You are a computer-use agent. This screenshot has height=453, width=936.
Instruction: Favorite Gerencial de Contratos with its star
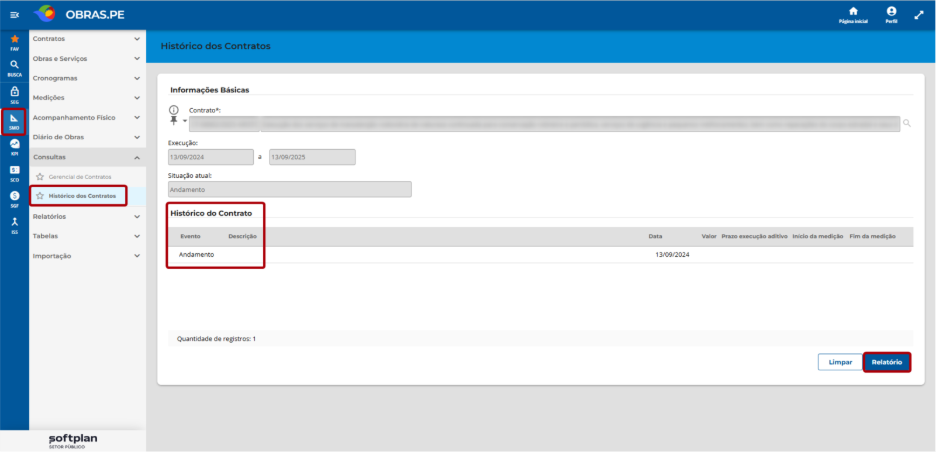(x=40, y=177)
